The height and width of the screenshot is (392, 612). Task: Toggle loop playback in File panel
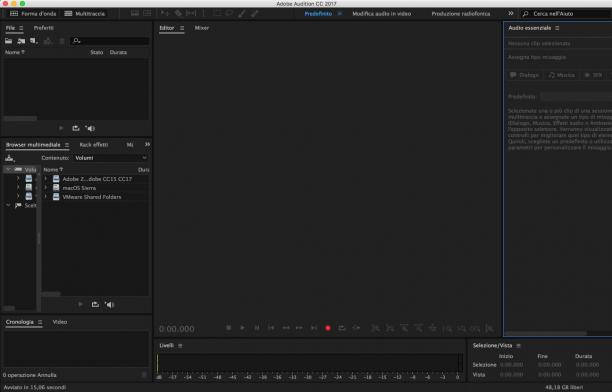click(76, 128)
